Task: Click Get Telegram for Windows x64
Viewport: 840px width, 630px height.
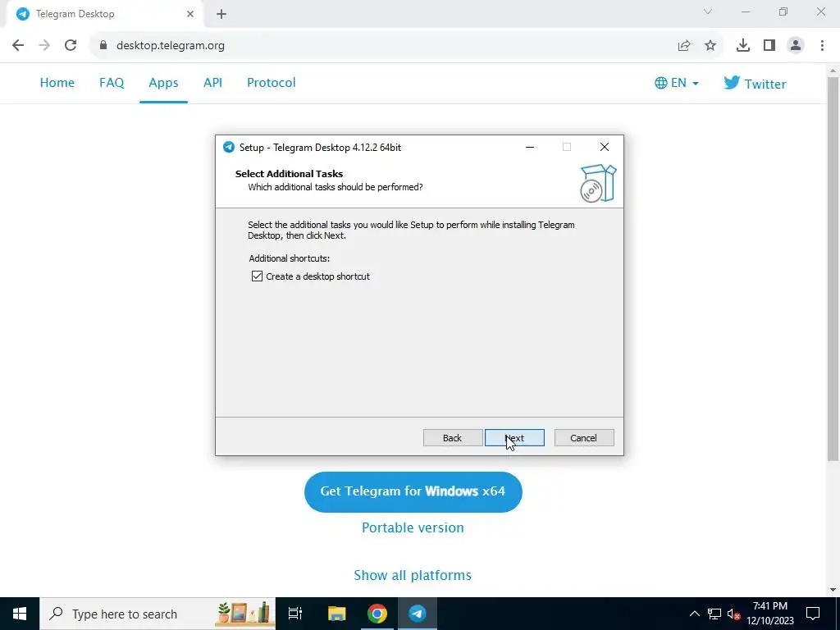Action: [x=413, y=492]
